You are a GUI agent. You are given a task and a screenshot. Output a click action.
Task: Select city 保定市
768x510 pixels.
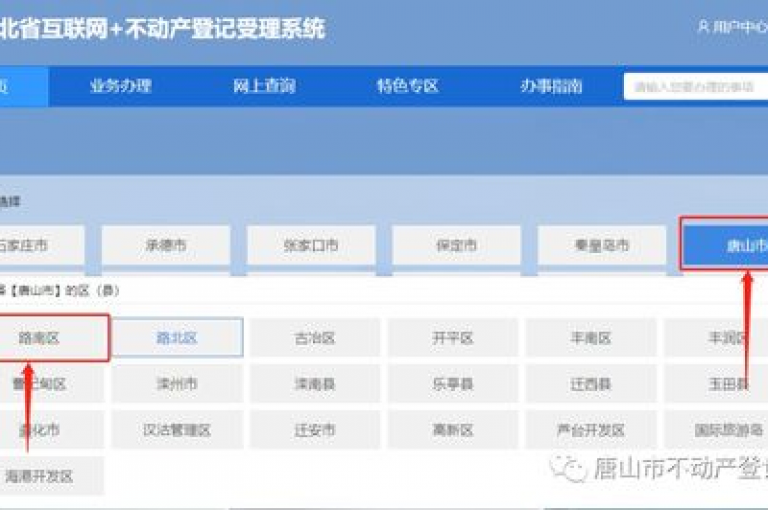456,245
